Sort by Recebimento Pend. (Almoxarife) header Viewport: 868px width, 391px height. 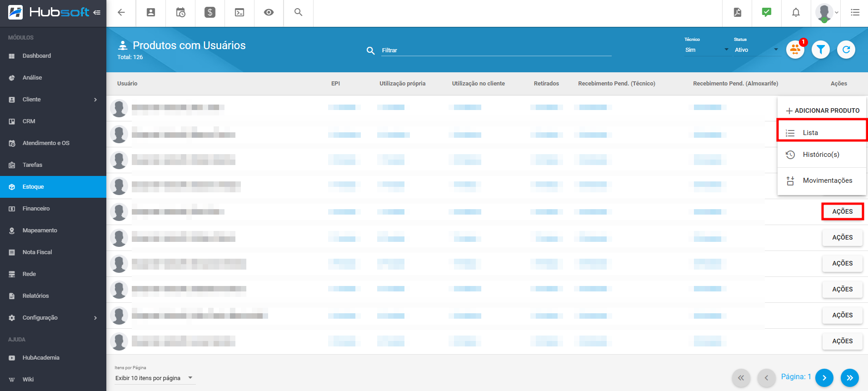tap(736, 84)
